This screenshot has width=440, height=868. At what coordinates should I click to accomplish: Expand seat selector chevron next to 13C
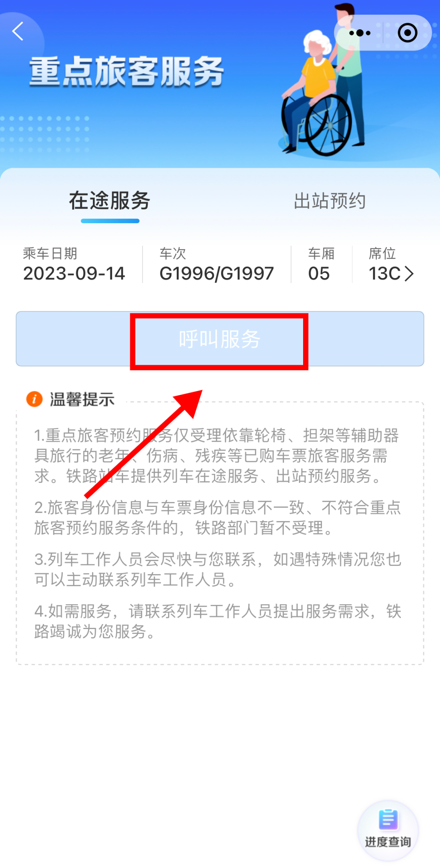(409, 274)
